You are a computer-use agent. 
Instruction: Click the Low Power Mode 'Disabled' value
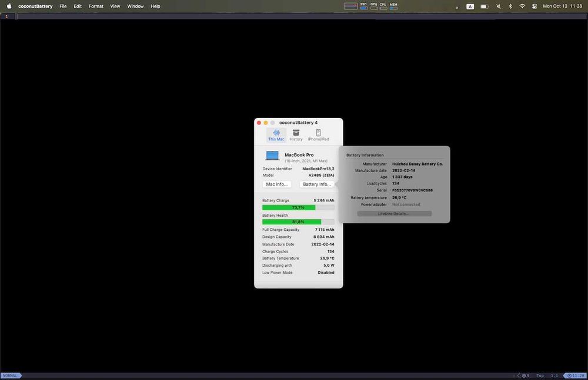[x=326, y=273]
